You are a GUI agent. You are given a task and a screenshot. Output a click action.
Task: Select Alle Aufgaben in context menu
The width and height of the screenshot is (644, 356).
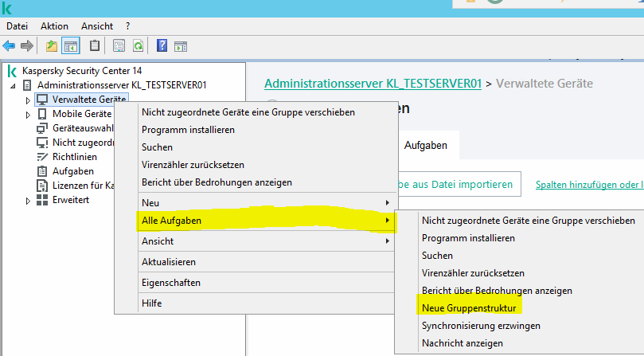[265, 221]
